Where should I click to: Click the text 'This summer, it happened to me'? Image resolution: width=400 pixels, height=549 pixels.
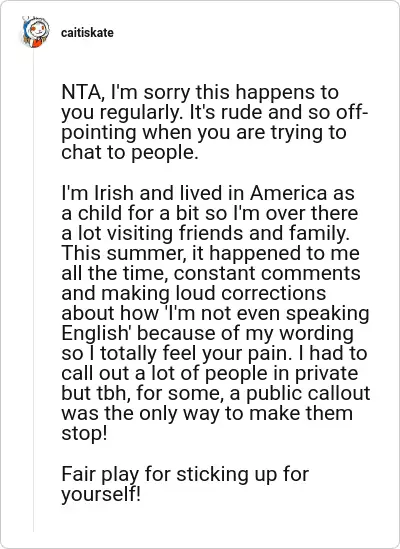[211, 253]
